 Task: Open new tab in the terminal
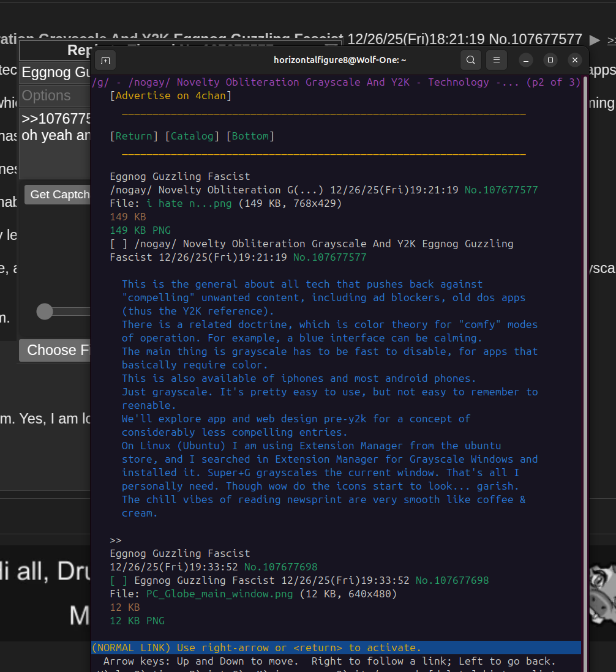(x=105, y=60)
